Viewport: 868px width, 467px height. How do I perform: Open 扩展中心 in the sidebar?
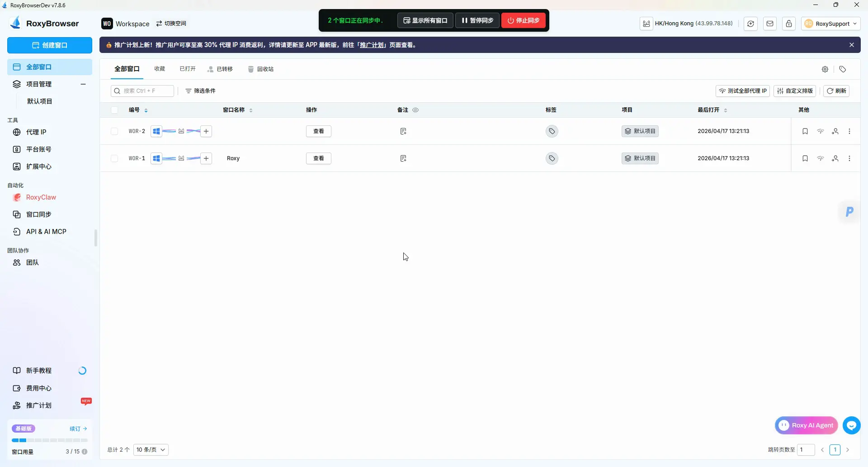point(50,167)
